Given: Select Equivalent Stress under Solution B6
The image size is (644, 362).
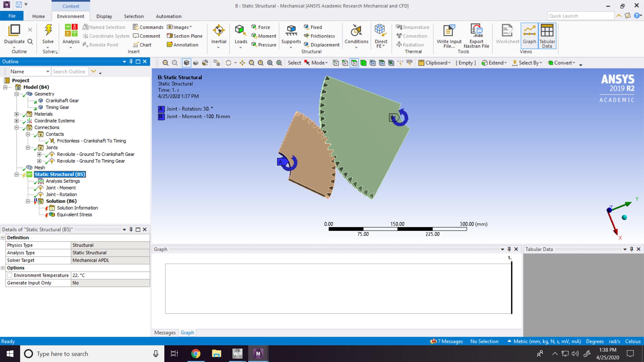Looking at the screenshot, I should 74,215.
